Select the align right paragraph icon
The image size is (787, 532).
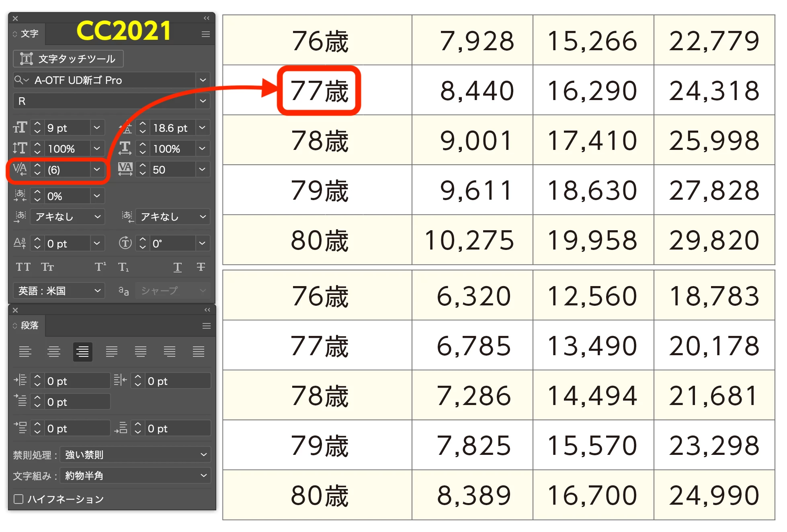coord(83,352)
